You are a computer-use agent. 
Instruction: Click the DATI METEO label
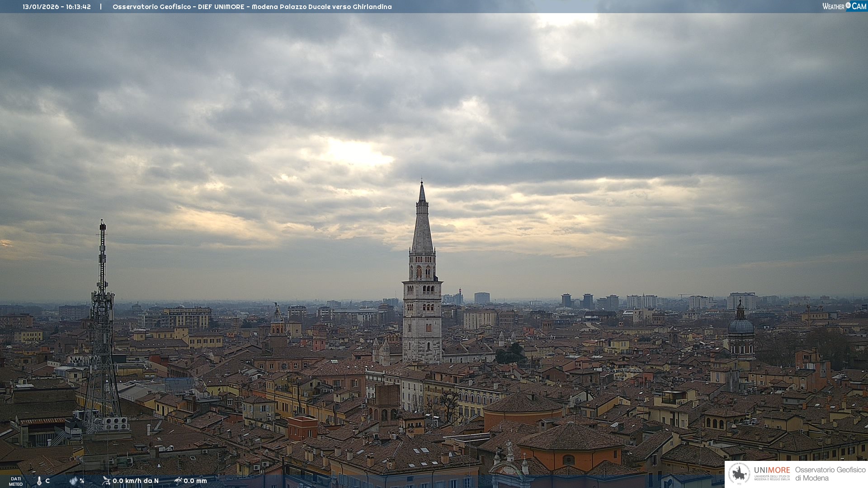coord(16,481)
